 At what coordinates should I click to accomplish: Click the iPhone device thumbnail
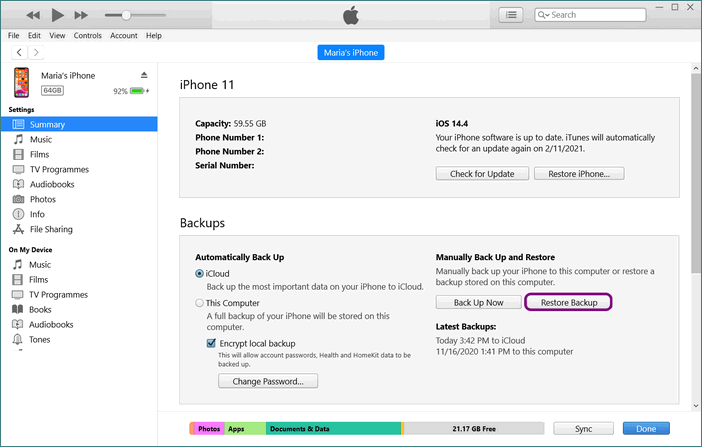click(x=21, y=82)
